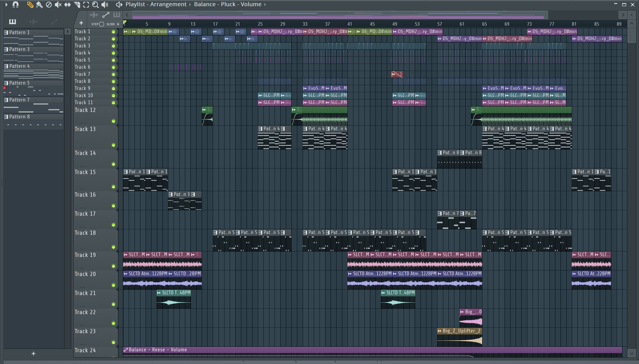Open Arrangement selector arrow after Playlist title

coord(190,4)
